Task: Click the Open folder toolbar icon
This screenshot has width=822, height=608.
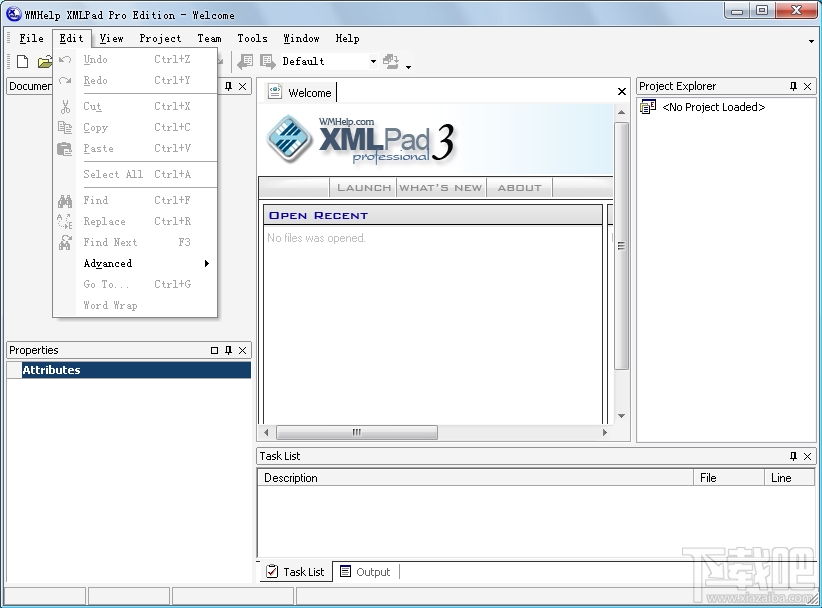Action: 45,62
